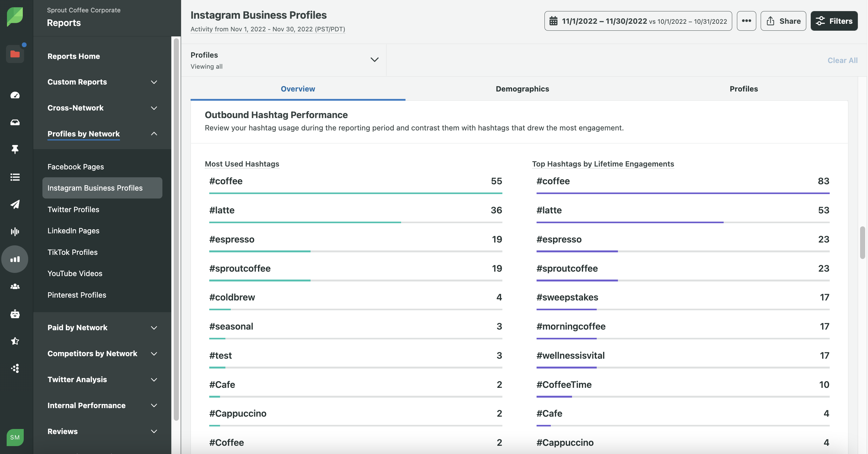
Task: Expand Custom Reports section
Action: click(102, 82)
